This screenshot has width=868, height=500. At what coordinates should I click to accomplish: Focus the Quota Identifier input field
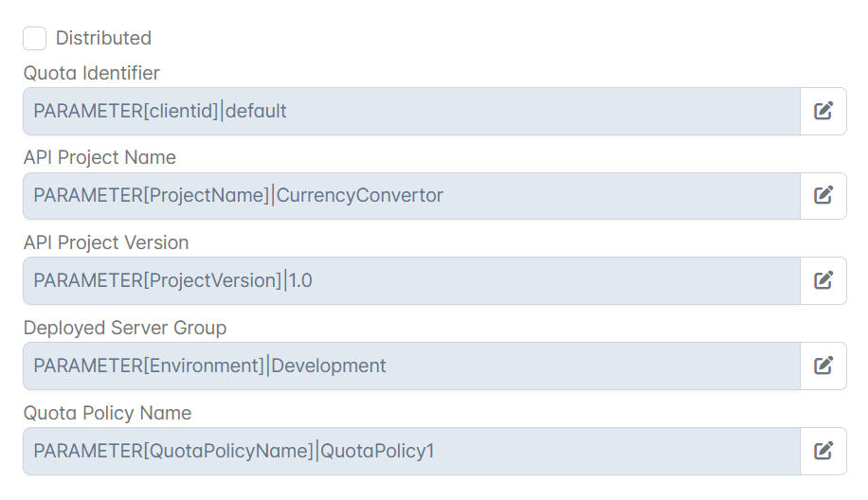click(x=412, y=111)
